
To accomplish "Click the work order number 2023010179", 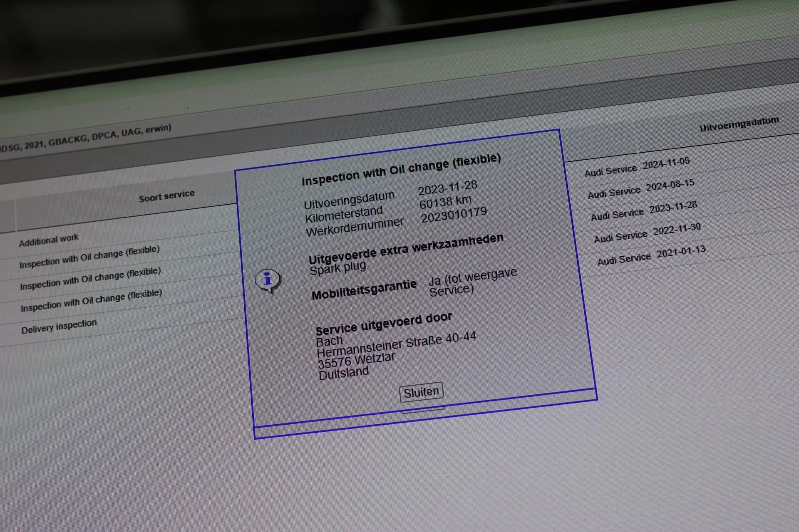I will [454, 215].
